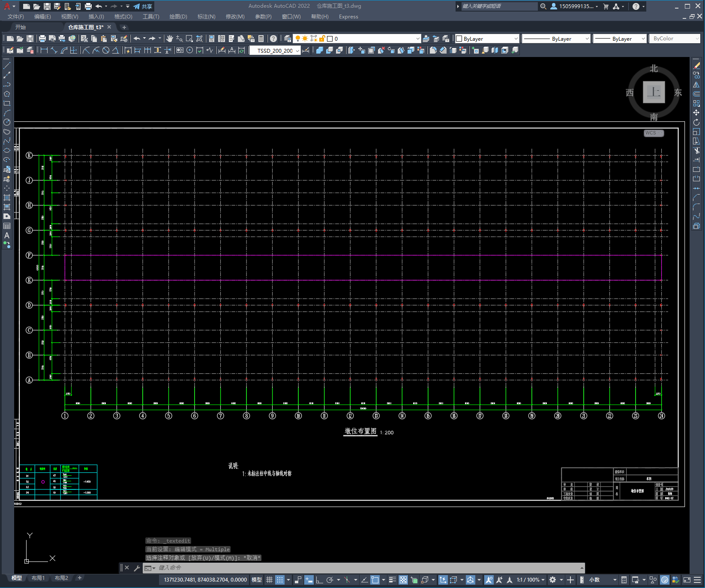Select the Hatch tool
The height and width of the screenshot is (588, 705).
point(7,198)
